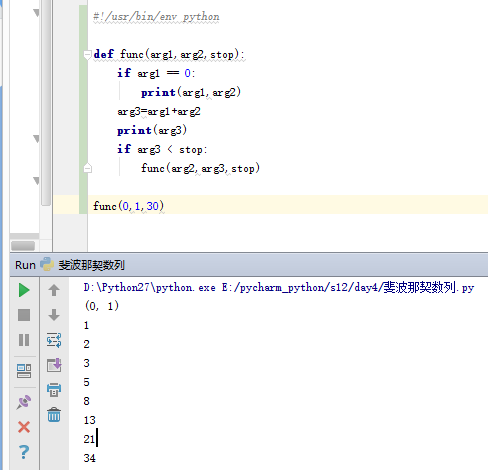Open the 斐波那契数列 run configuration tab
The image size is (488, 470).
[x=91, y=265]
